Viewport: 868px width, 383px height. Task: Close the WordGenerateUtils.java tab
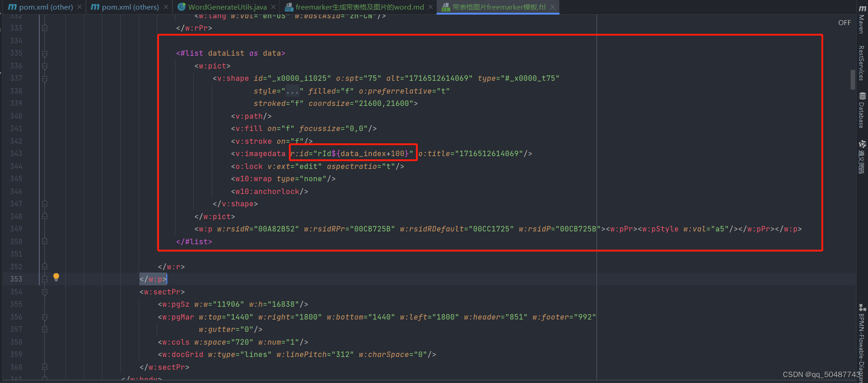coord(273,7)
